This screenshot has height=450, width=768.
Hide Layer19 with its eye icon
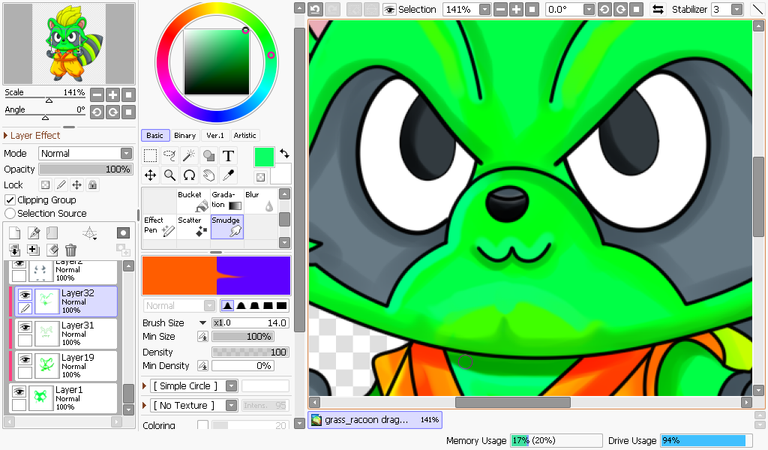click(25, 359)
